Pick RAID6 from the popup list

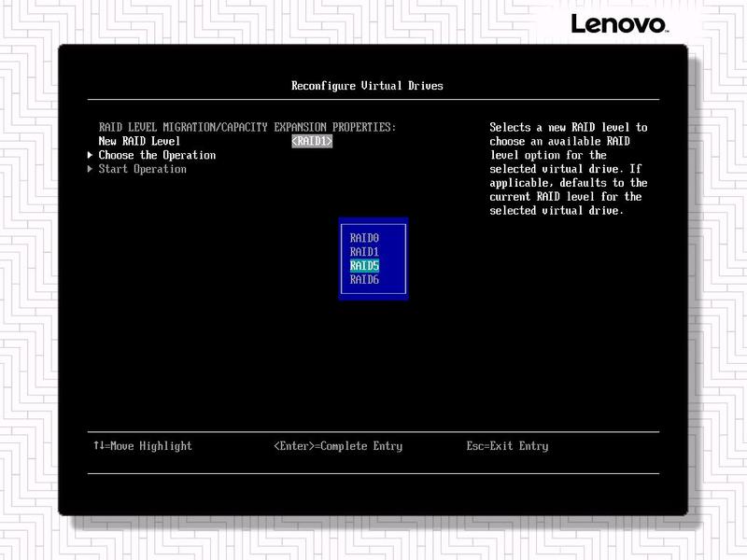(x=364, y=280)
